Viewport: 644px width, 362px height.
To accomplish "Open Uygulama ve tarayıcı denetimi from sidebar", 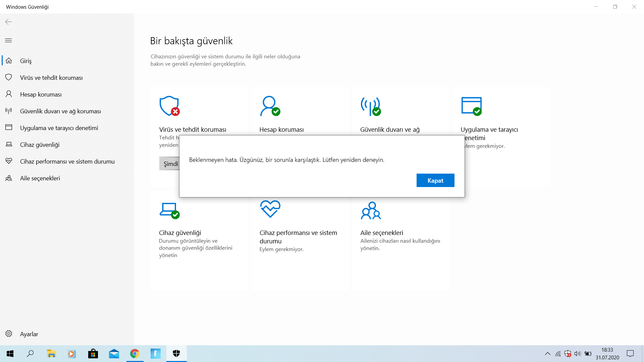I will click(x=59, y=128).
